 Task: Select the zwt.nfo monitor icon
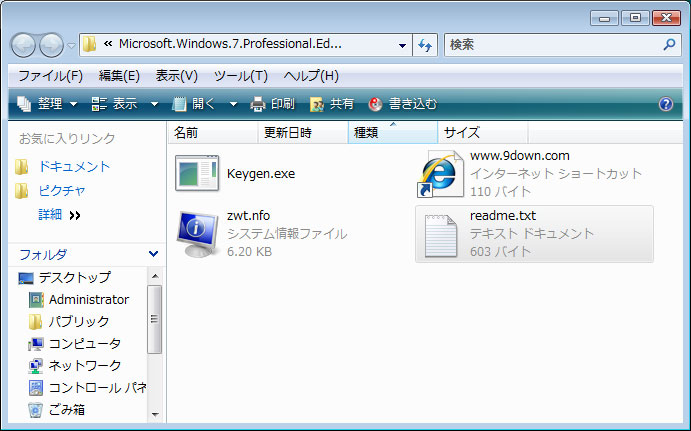(x=197, y=234)
